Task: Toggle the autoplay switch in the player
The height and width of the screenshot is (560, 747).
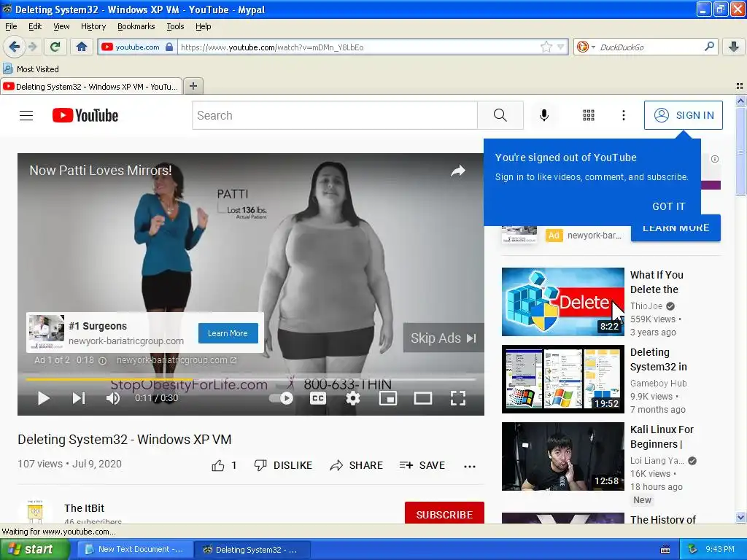Action: [x=282, y=398]
